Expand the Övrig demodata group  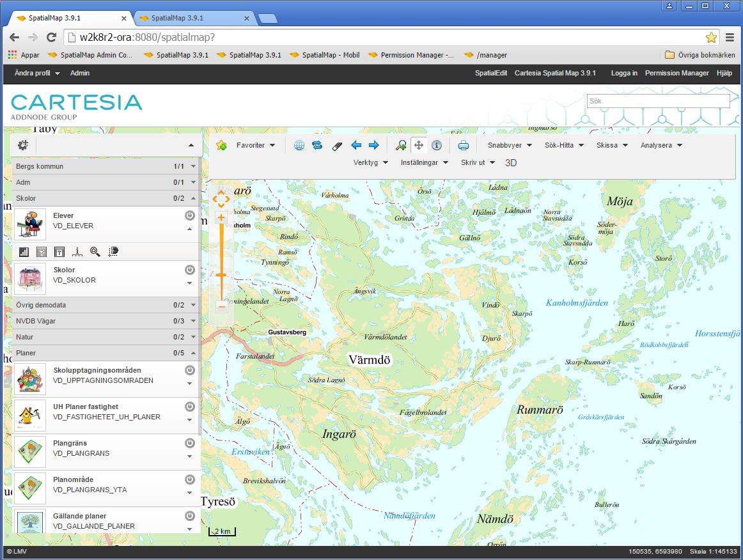click(193, 305)
